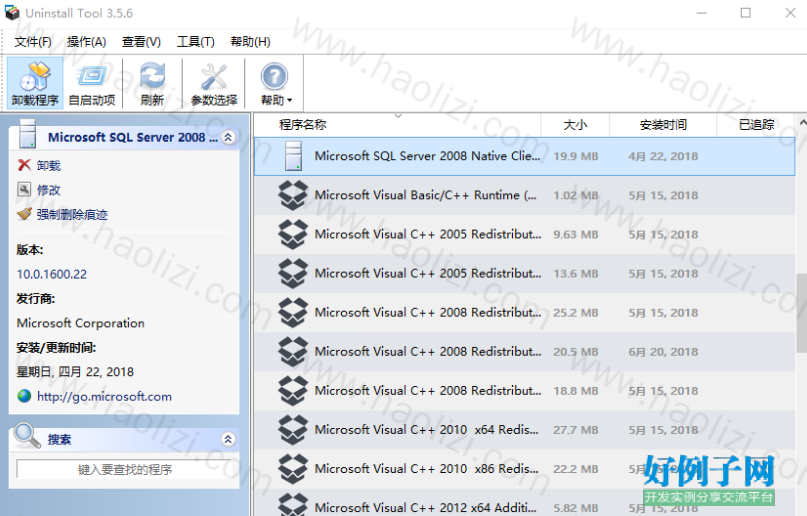
Task: Click server icon of SQL Server Native Client row
Action: (x=293, y=156)
